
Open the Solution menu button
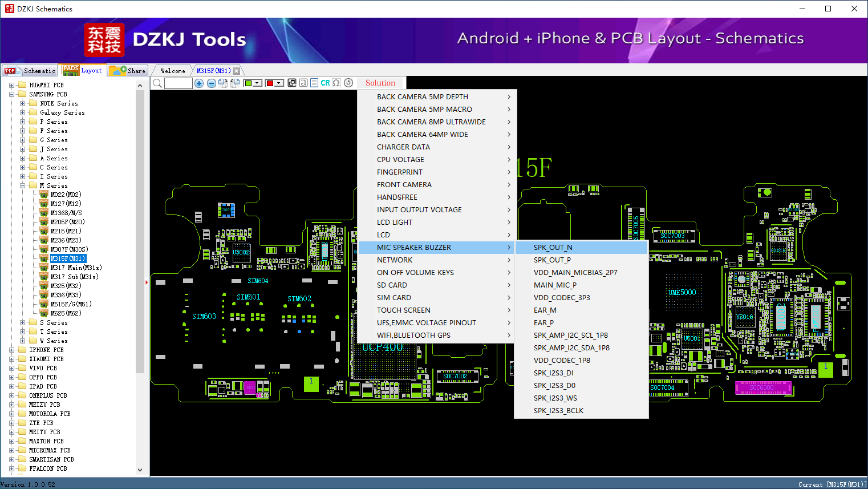(x=380, y=83)
